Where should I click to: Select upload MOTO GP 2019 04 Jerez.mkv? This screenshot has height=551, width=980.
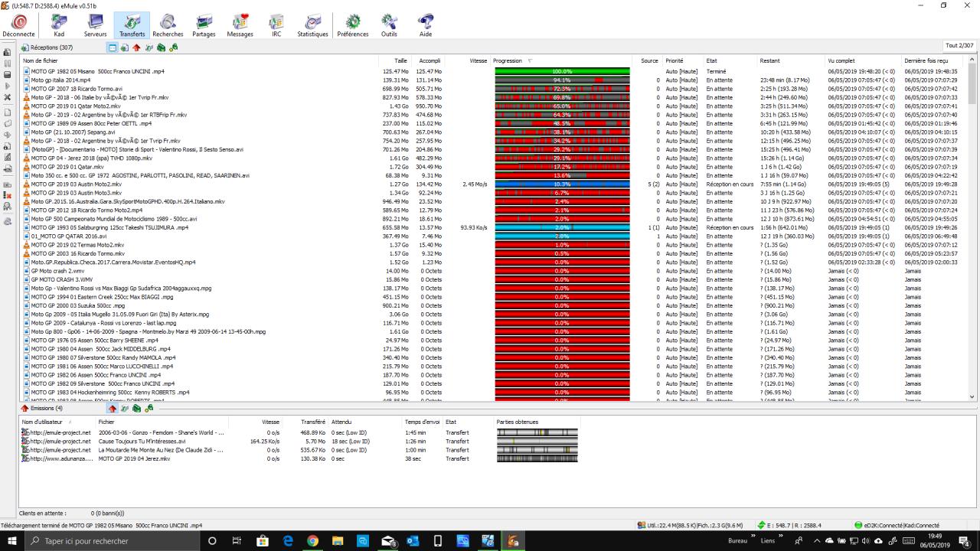[x=134, y=458]
